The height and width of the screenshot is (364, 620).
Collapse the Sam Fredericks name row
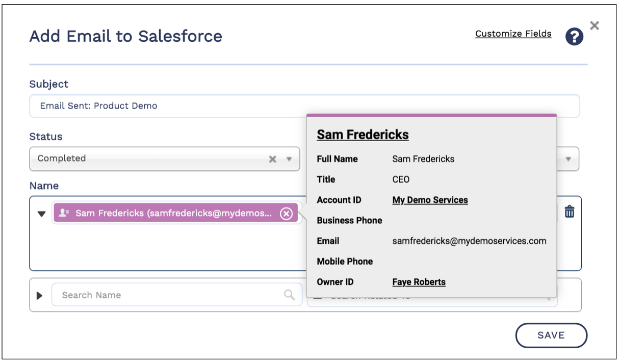pyautogui.click(x=42, y=214)
